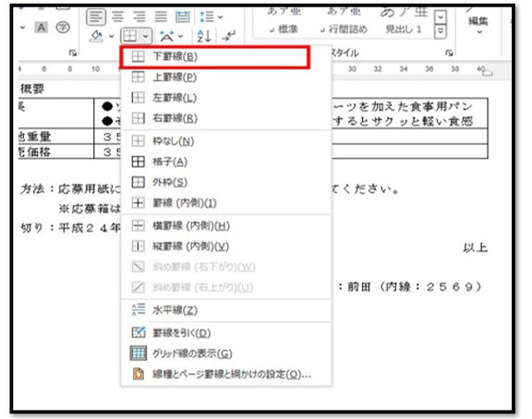Open the dropdown arrow next to shading
This screenshot has height=419, width=532.
111,36
